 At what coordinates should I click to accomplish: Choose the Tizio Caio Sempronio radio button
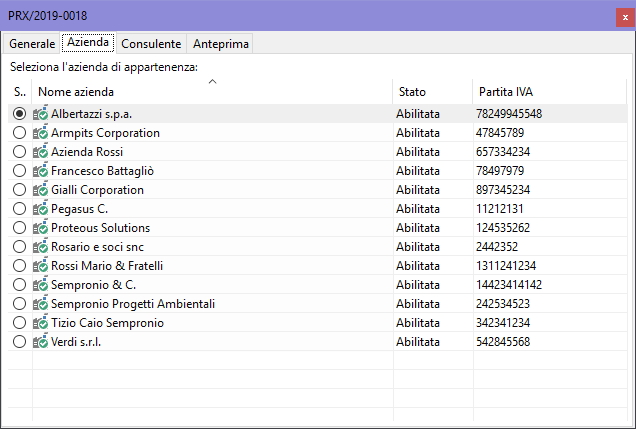point(20,323)
